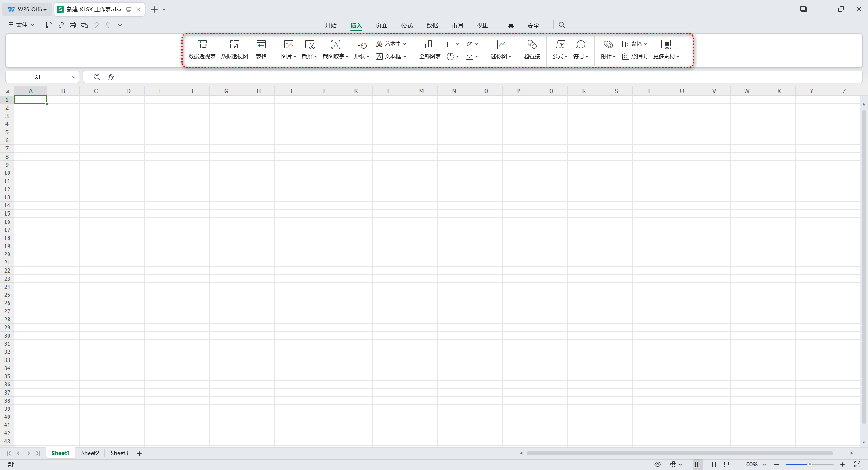Click the save icon in quick toolbar
The image size is (868, 470).
click(x=49, y=25)
